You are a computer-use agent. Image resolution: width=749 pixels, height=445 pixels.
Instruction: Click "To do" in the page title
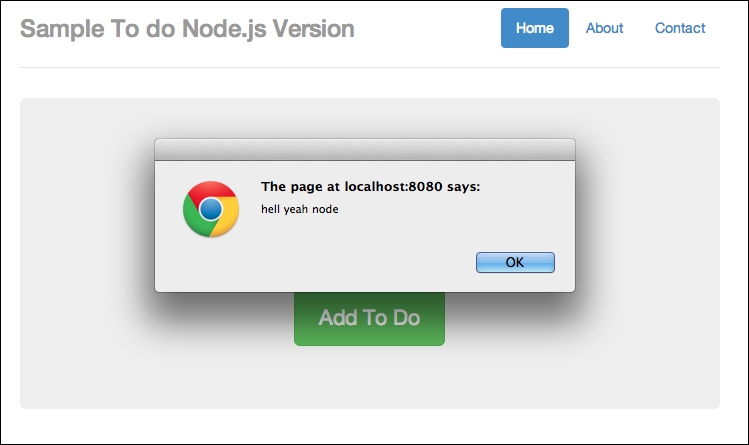139,29
